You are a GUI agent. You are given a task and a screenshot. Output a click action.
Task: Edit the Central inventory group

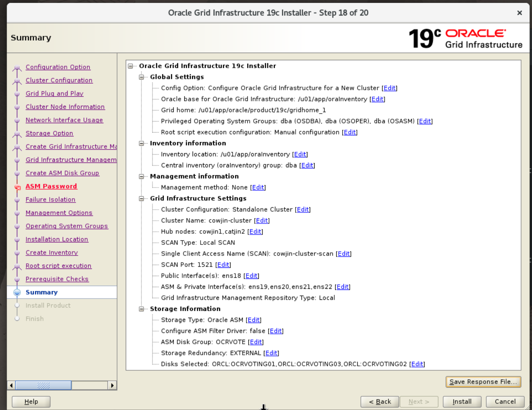pos(307,165)
